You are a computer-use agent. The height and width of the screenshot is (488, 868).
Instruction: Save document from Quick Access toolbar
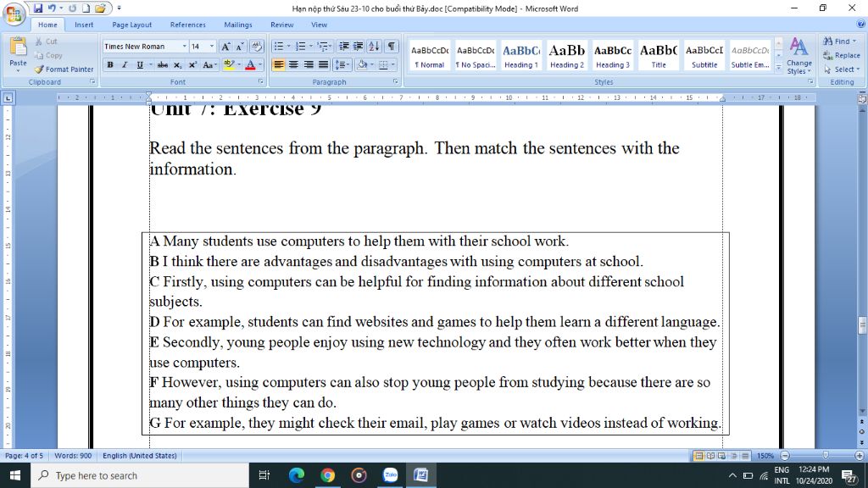pos(37,8)
